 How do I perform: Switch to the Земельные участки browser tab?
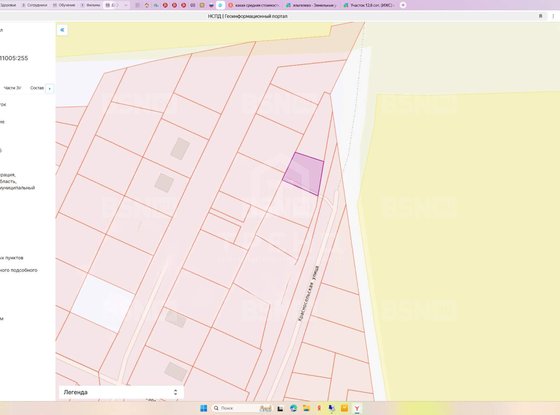tap(311, 5)
